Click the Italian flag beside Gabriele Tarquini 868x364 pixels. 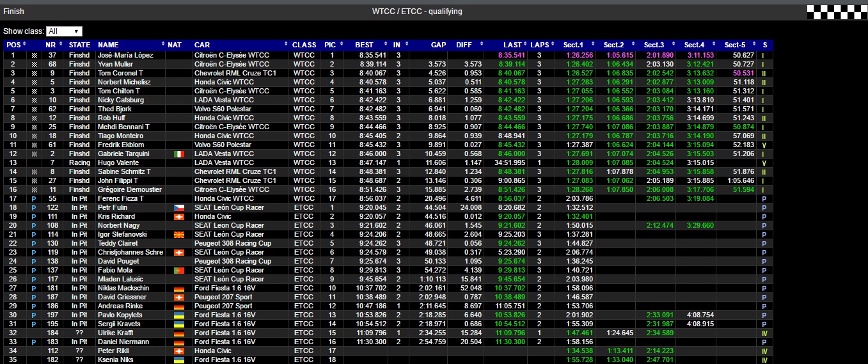pos(178,154)
